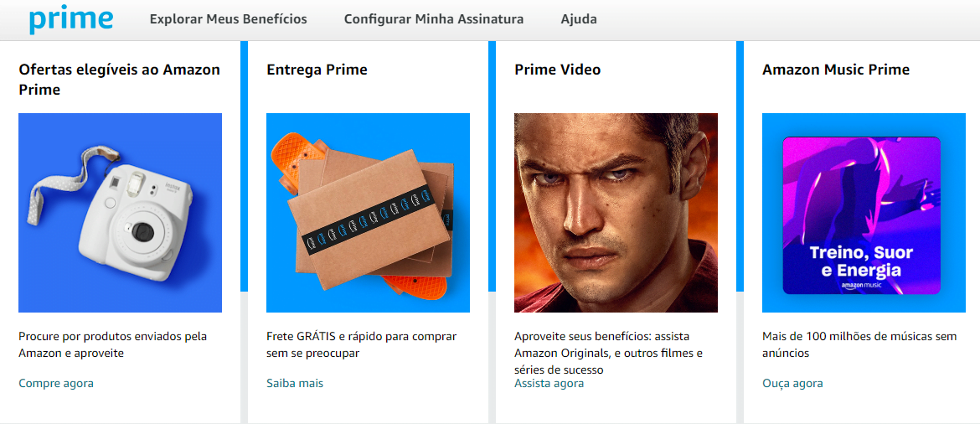
Task: Click the Mais de 100 milhões de músicas text
Action: 859,345
